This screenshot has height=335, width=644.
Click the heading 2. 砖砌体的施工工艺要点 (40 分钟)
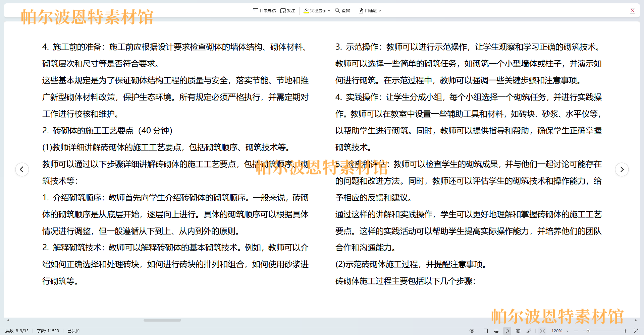coord(107,131)
